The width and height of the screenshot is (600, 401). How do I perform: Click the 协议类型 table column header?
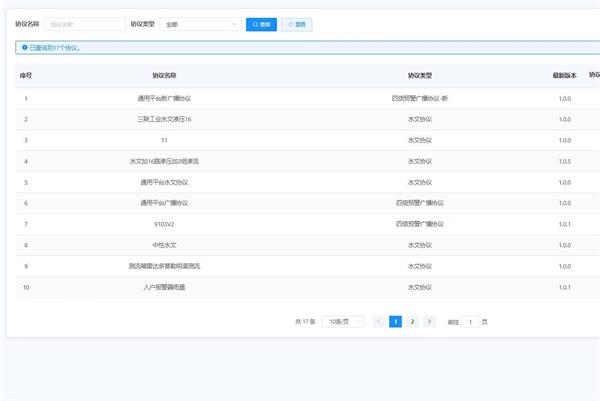(420, 75)
